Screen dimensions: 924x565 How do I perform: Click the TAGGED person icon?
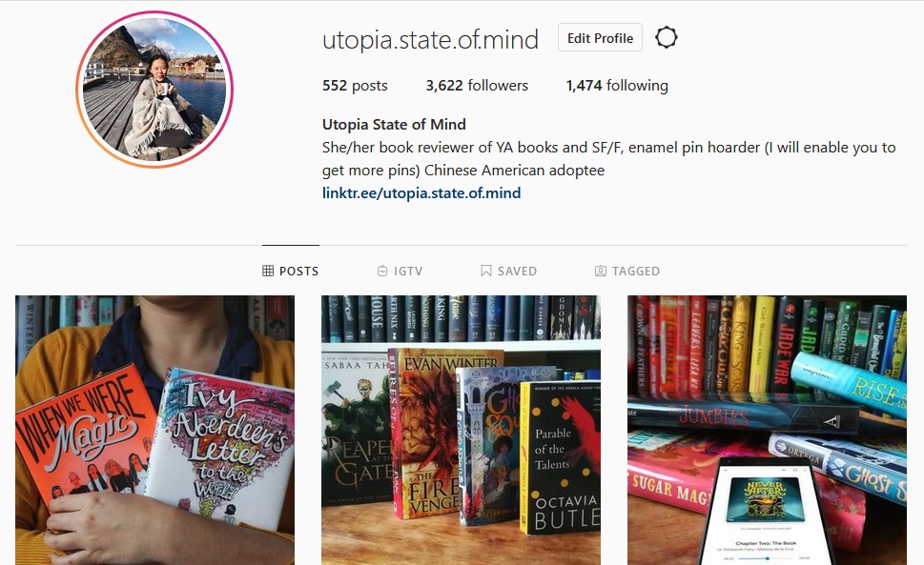(601, 271)
